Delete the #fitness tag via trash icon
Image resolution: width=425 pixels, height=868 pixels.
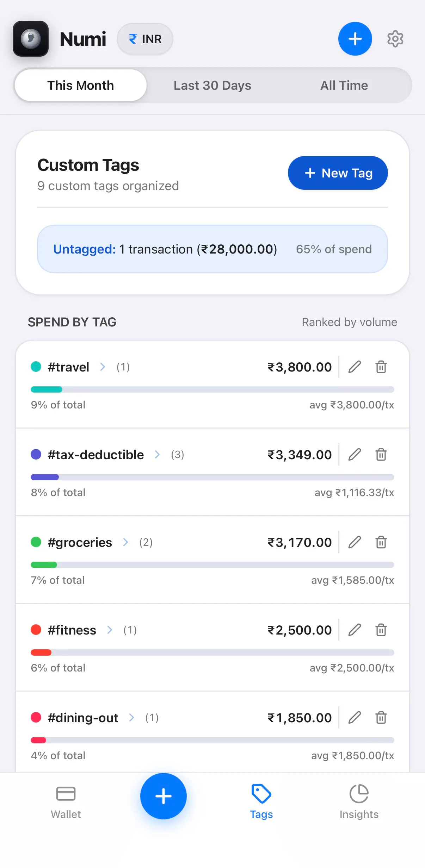381,630
